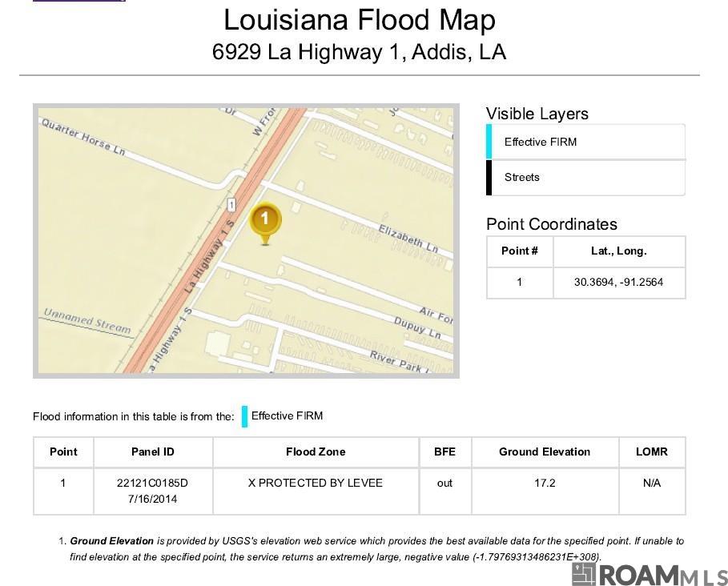Click the Elizabeth Ln street label on map

pyautogui.click(x=408, y=238)
